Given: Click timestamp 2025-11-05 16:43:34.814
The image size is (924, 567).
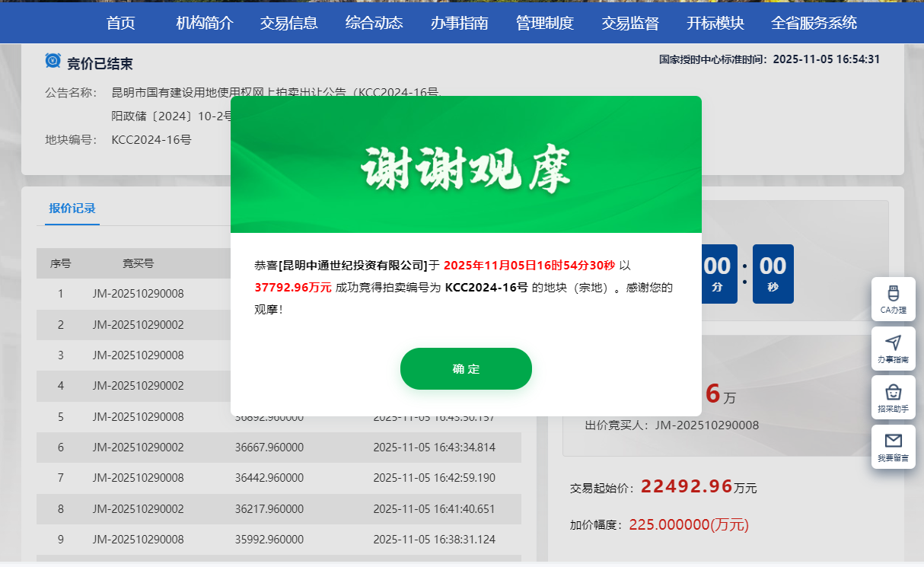Looking at the screenshot, I should pos(434,448).
